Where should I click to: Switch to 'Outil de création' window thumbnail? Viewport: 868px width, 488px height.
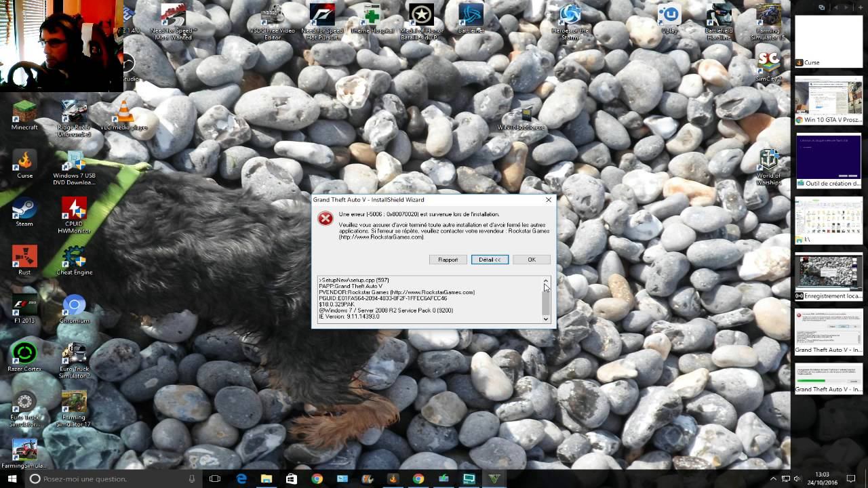click(829, 161)
